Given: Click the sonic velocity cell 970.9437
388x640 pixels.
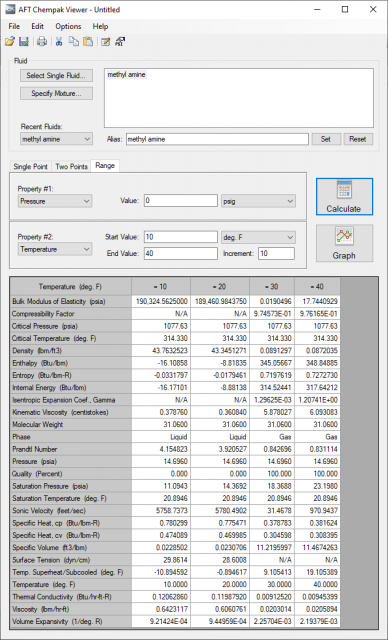Looking at the screenshot, I should pyautogui.click(x=317, y=511).
